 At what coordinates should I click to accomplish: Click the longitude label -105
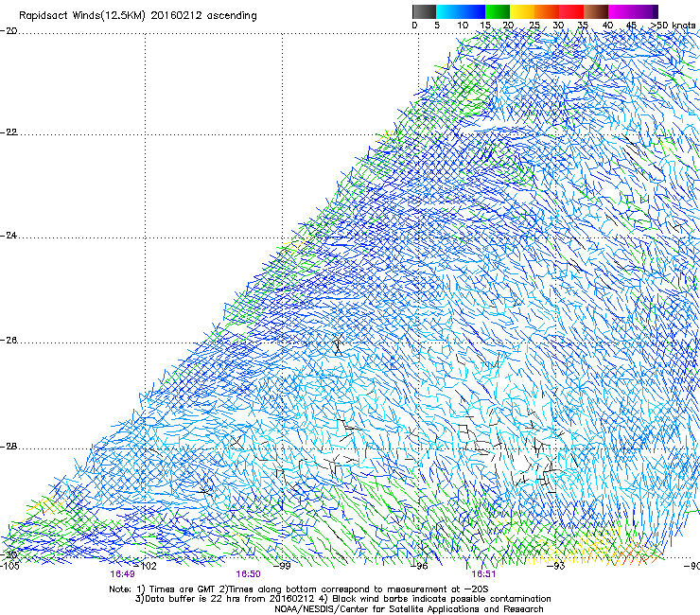[9, 566]
